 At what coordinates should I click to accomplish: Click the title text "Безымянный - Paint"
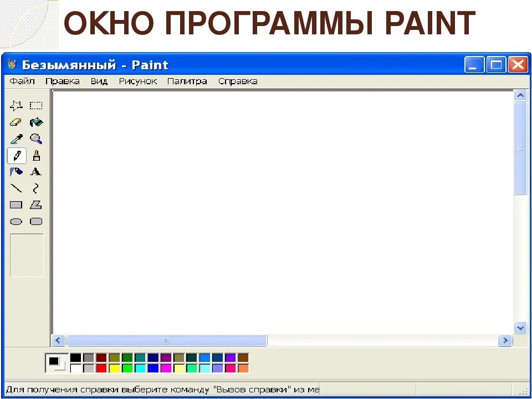[95, 65]
